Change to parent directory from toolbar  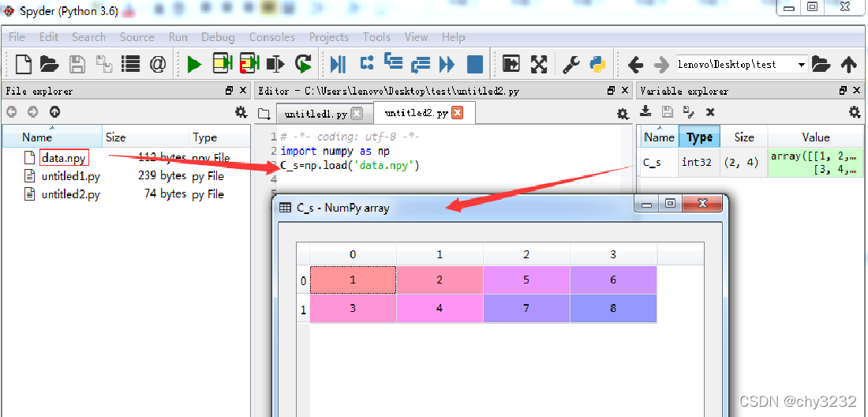tap(848, 65)
